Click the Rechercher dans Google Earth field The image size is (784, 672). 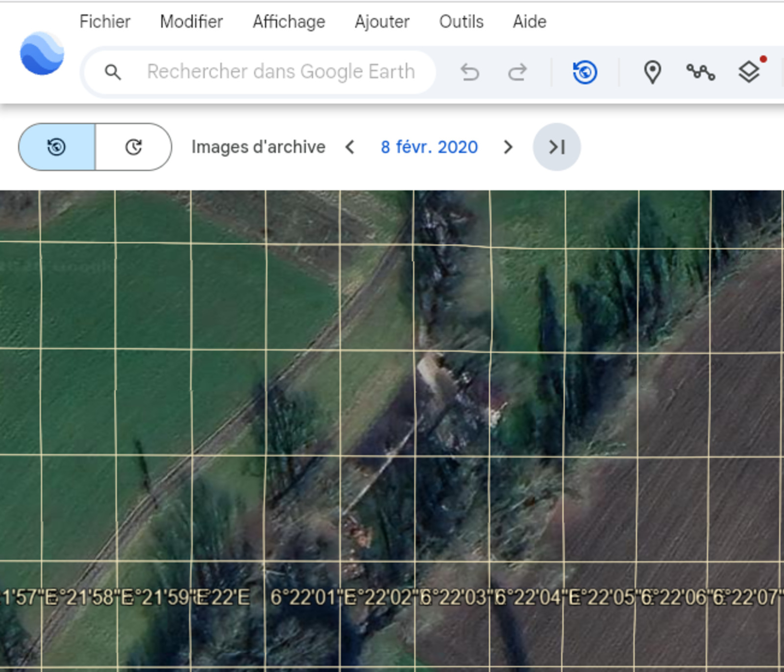281,72
